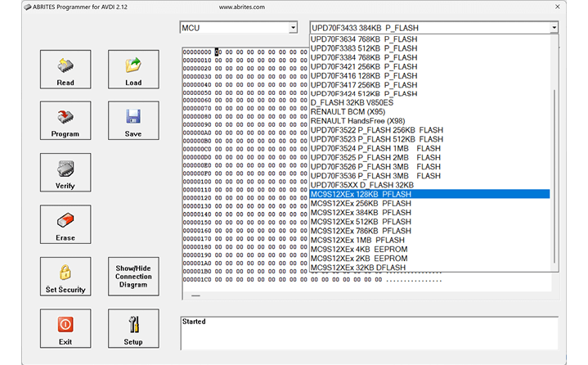The height and width of the screenshot is (365, 588).
Task: Click the Load folder icon button
Action: coord(133,70)
